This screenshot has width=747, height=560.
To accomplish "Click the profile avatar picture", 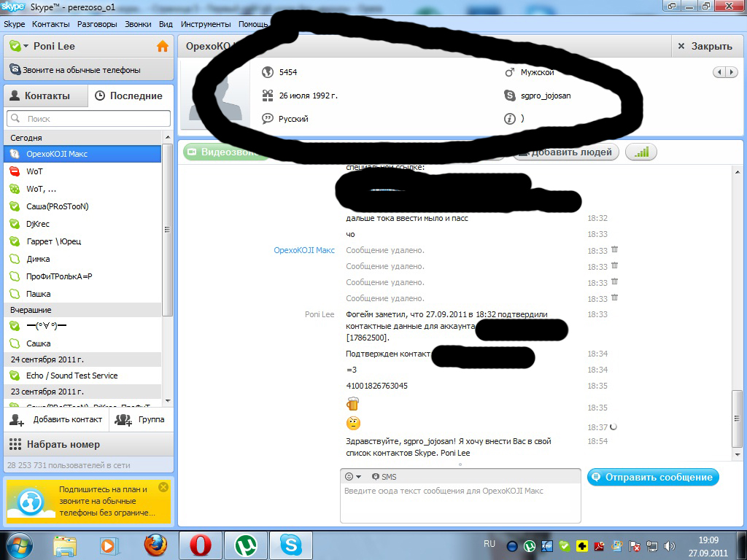I will point(215,94).
